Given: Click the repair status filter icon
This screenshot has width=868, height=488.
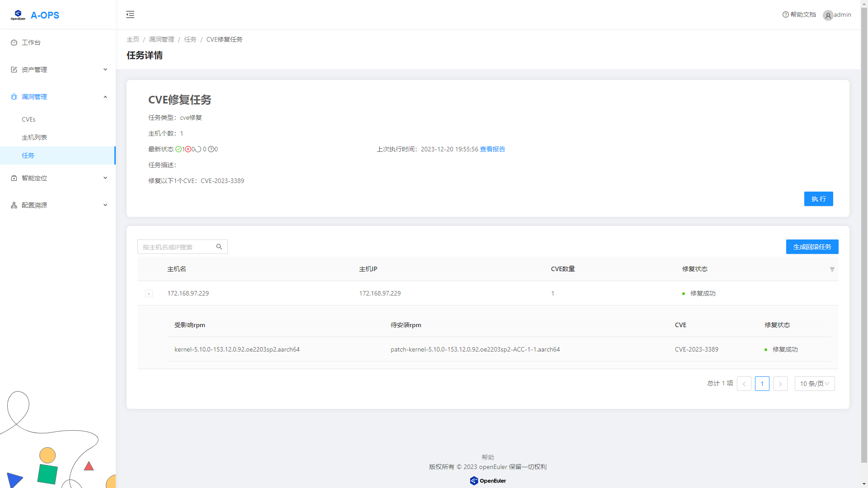Looking at the screenshot, I should pyautogui.click(x=832, y=269).
